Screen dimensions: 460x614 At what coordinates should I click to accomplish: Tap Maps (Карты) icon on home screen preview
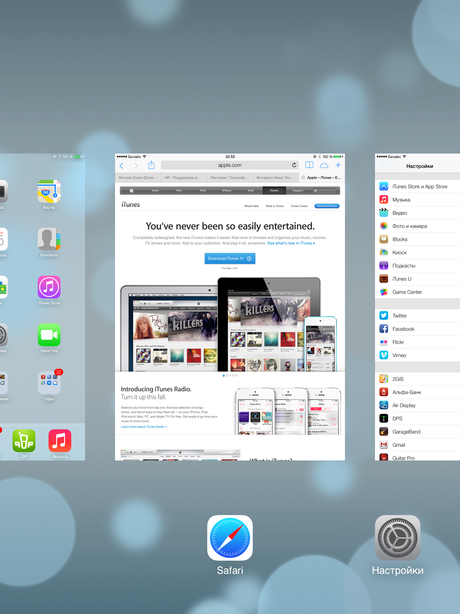coord(49,191)
